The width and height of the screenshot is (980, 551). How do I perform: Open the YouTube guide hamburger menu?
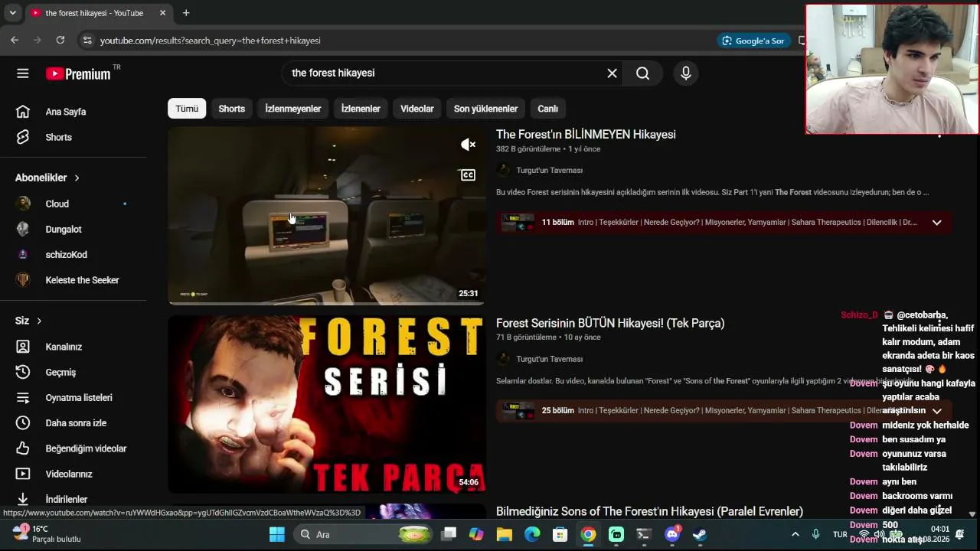pyautogui.click(x=23, y=73)
